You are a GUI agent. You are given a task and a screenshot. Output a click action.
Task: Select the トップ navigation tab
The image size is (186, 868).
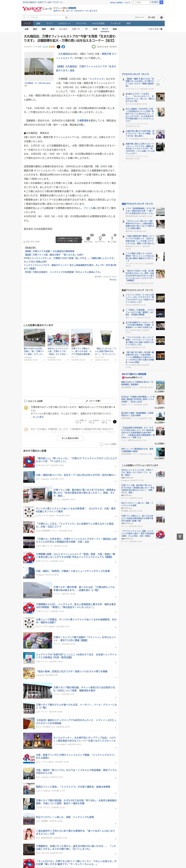pos(27,24)
